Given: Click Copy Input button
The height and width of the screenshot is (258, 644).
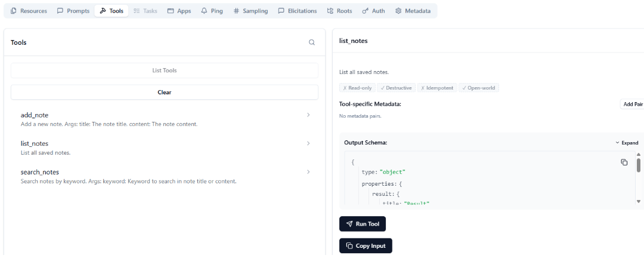Looking at the screenshot, I should (366, 245).
